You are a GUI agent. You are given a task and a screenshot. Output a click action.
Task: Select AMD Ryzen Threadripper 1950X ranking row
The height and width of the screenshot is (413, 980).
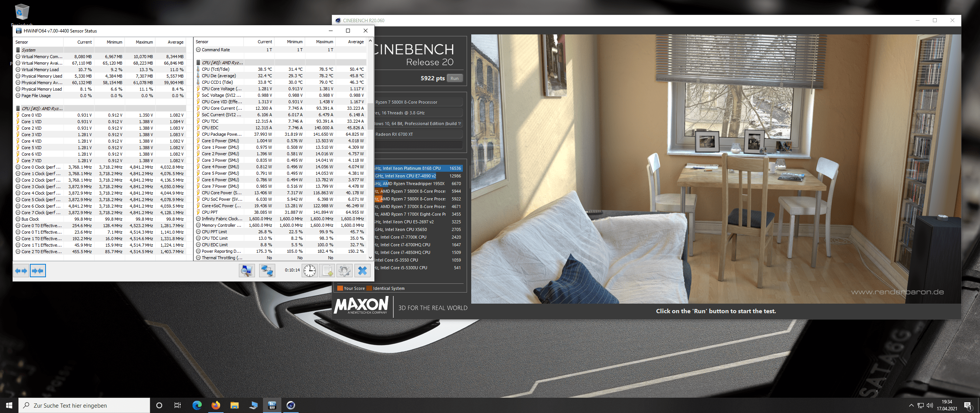[418, 184]
